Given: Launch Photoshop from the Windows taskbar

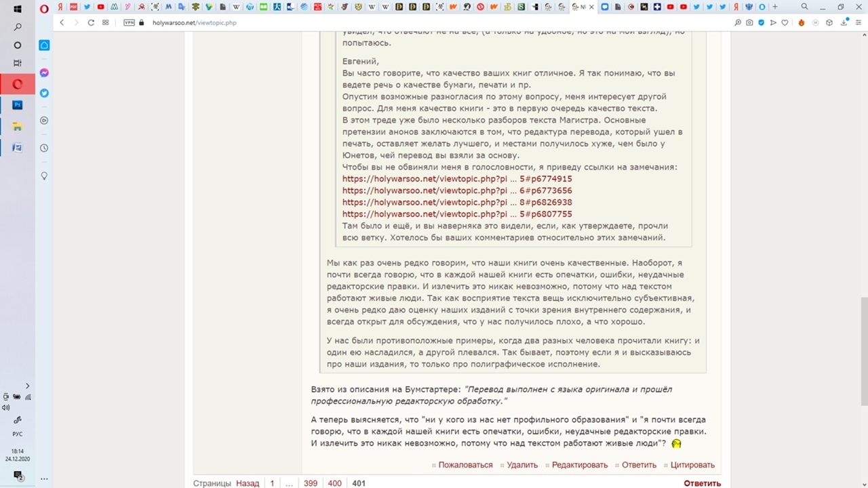Looking at the screenshot, I should [x=18, y=105].
